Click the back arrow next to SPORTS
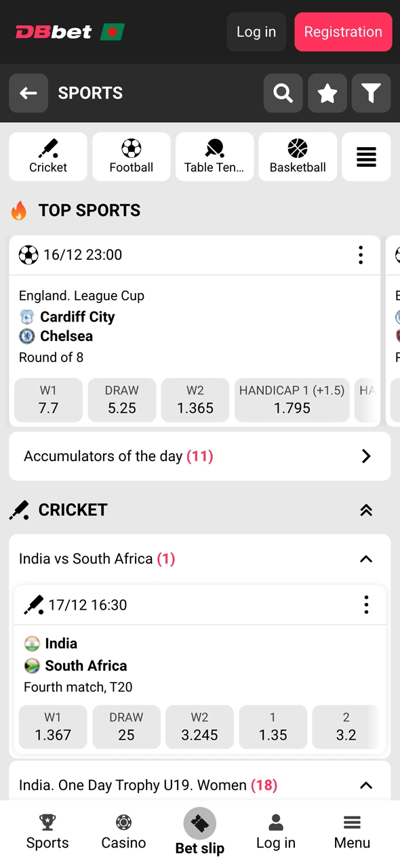The width and height of the screenshot is (400, 868). (x=28, y=93)
